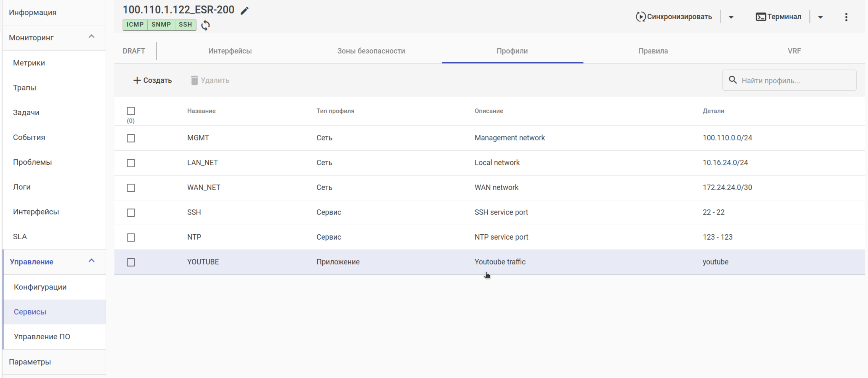
Task: Click the refresh icon next to the SSH badge
Action: 205,25
